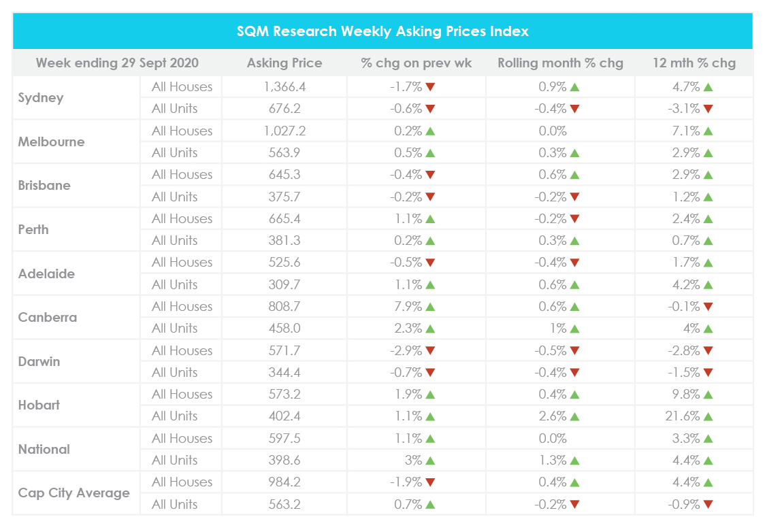Image resolution: width=765 pixels, height=532 pixels.
Task: Select Adelaide units asking price 309.7
Action: point(284,285)
